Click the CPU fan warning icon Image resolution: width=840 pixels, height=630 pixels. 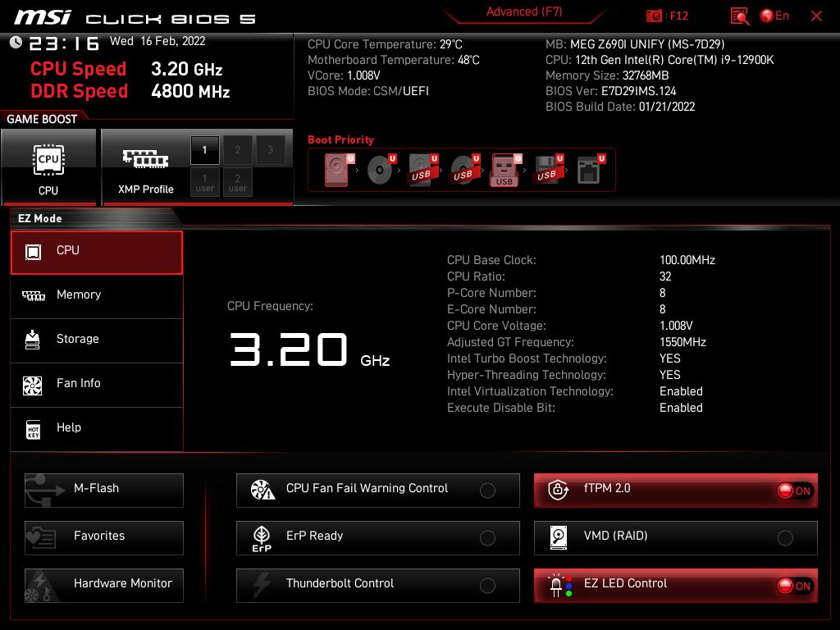point(262,490)
